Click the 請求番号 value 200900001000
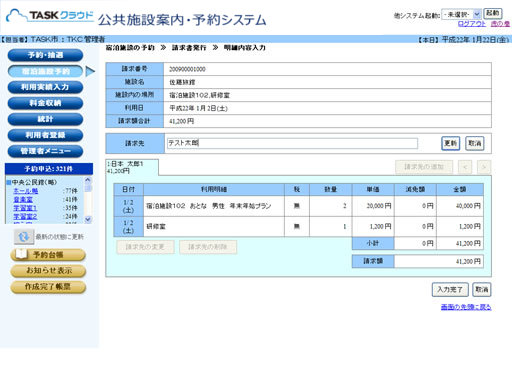 (187, 69)
